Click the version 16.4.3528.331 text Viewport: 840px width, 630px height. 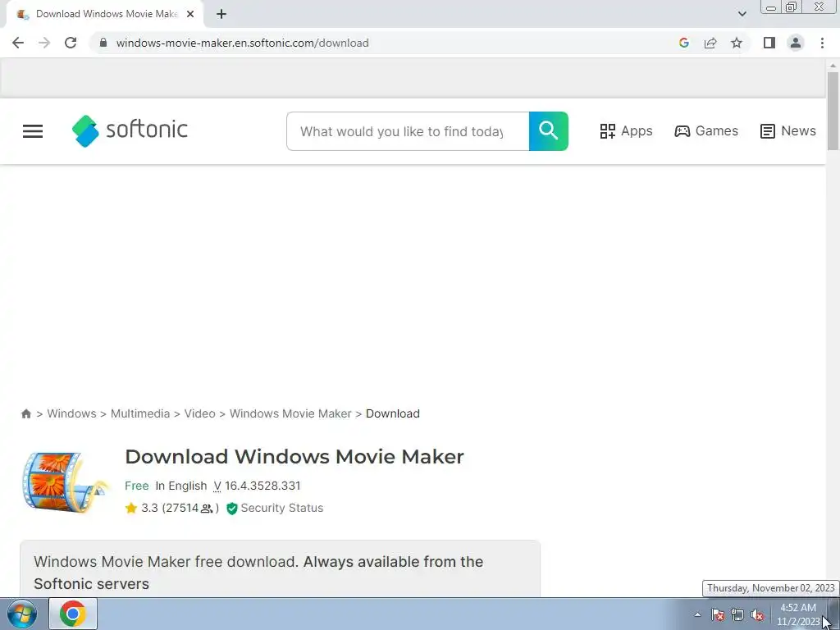coord(262,486)
